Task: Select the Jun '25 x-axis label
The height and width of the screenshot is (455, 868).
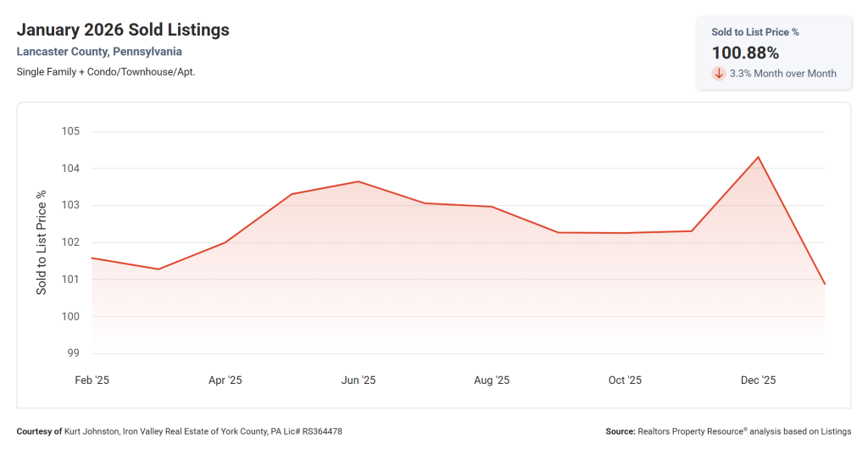Action: point(358,380)
